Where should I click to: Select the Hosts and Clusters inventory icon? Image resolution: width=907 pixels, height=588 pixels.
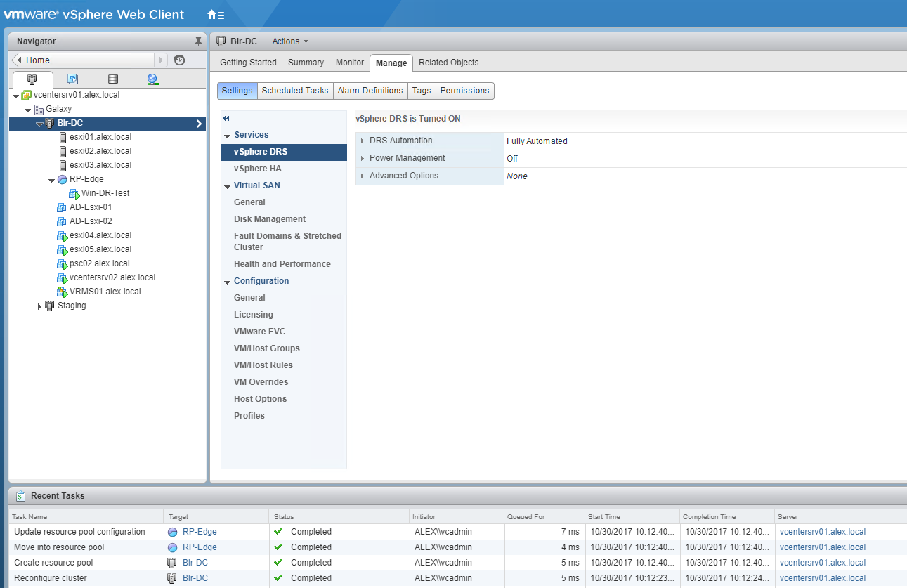pos(32,79)
